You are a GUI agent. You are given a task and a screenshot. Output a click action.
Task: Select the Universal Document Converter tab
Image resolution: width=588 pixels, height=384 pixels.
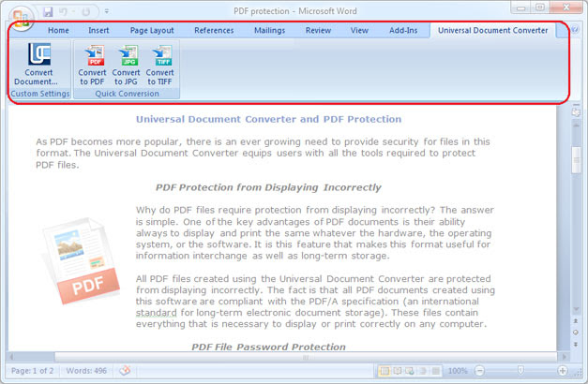click(492, 30)
